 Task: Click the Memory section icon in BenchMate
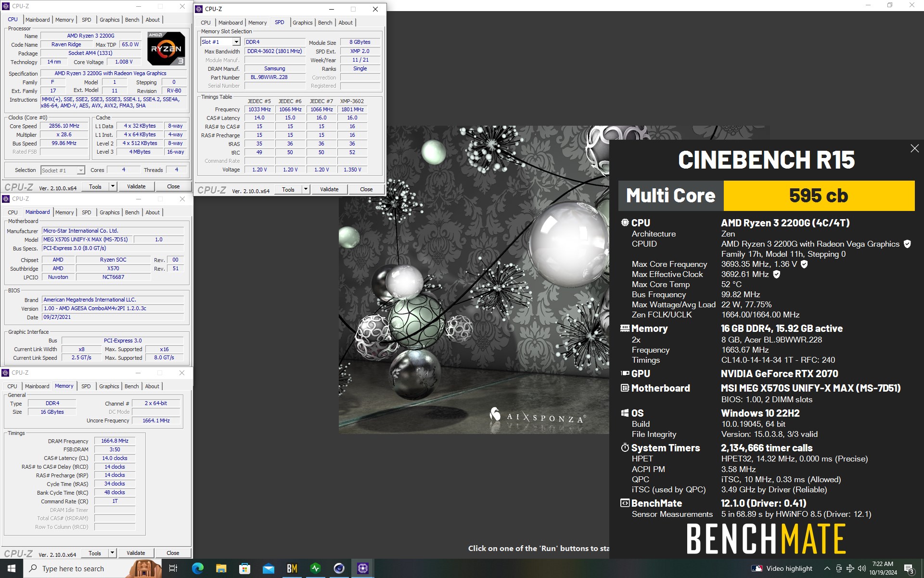pos(625,328)
